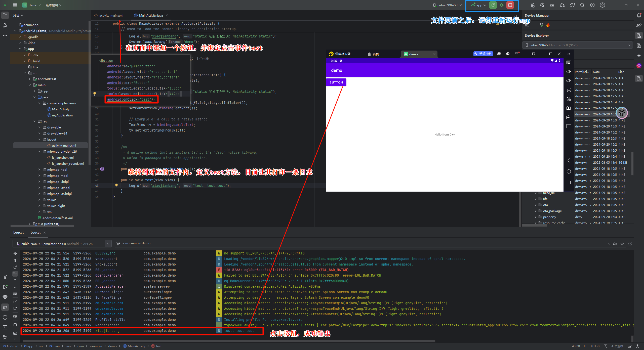Toggle soft-wrap in Logcat toolbar
This screenshot has height=350, width=644.
(x=15, y=294)
